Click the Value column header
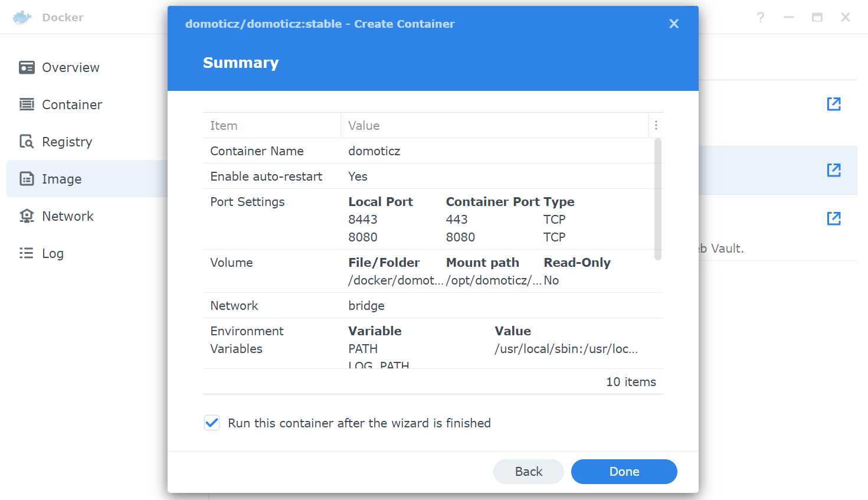This screenshot has height=500, width=868. click(x=495, y=125)
